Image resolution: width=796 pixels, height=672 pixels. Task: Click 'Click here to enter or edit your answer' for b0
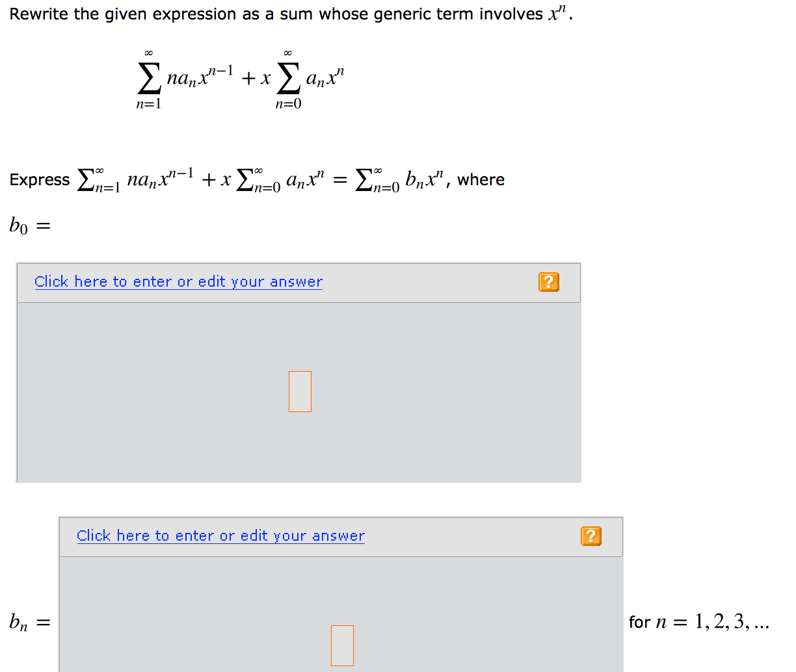pos(178,281)
